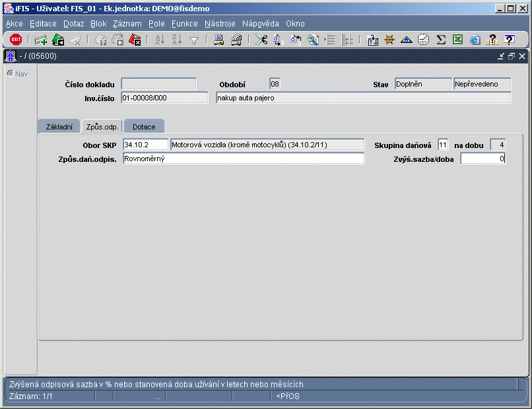
Task: Click the insert new record icon
Action: click(41, 40)
